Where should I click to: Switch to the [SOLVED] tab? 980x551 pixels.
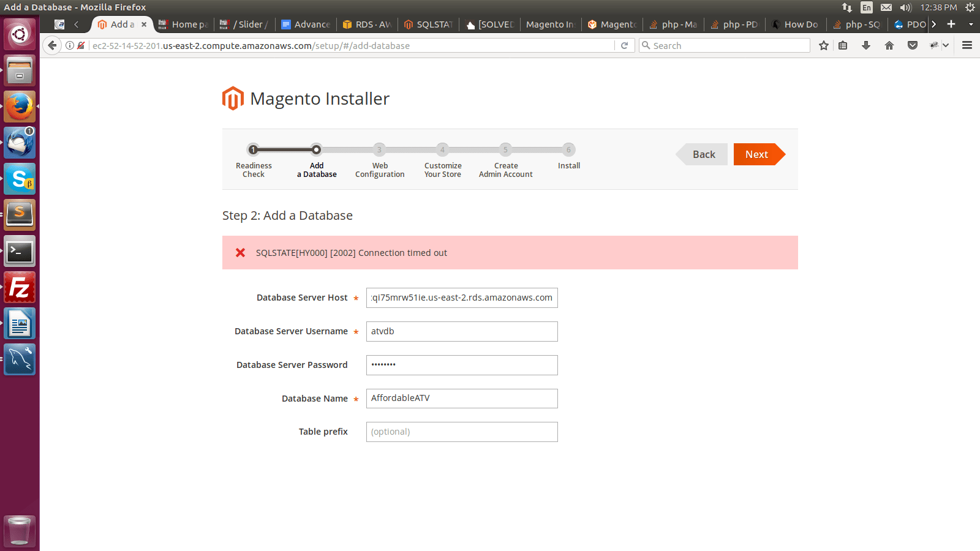(489, 24)
